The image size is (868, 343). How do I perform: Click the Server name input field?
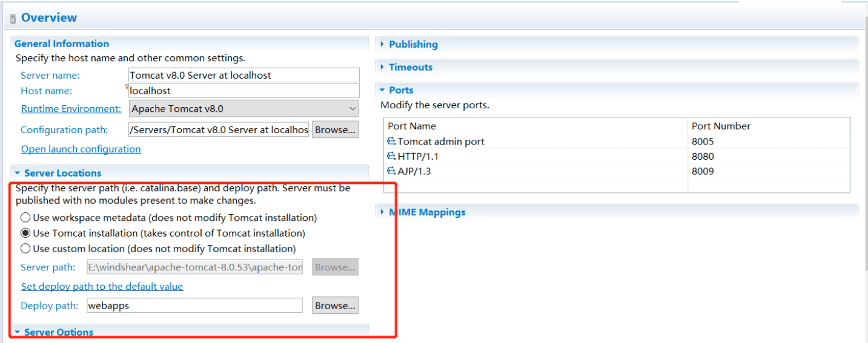click(x=244, y=75)
